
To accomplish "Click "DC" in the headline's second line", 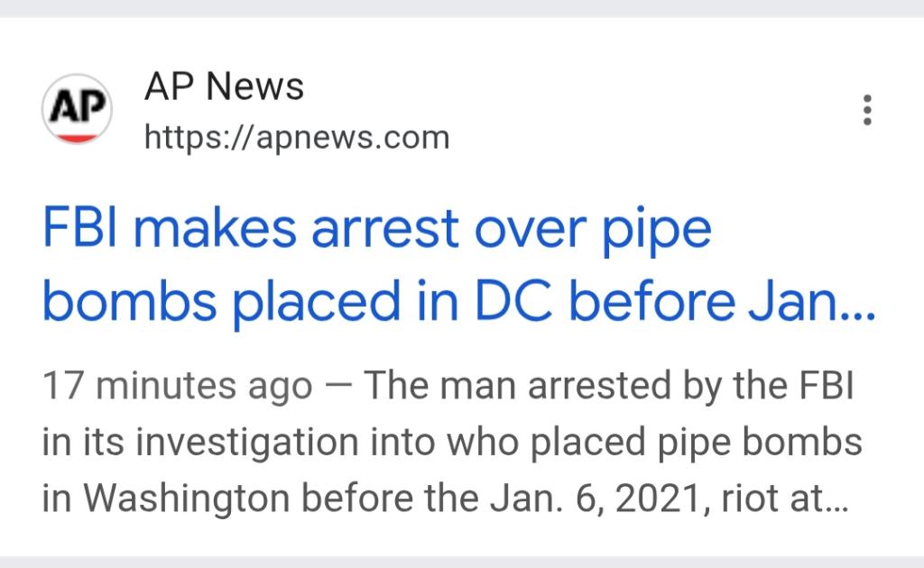I will pos(508,305).
